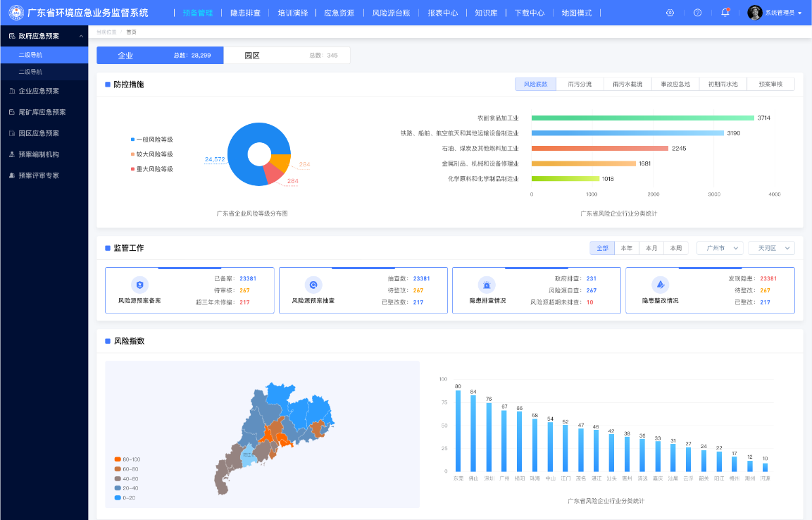This screenshot has width=812, height=520.
Task: Click the 隐患排查情况 alarm icon
Action: (487, 285)
